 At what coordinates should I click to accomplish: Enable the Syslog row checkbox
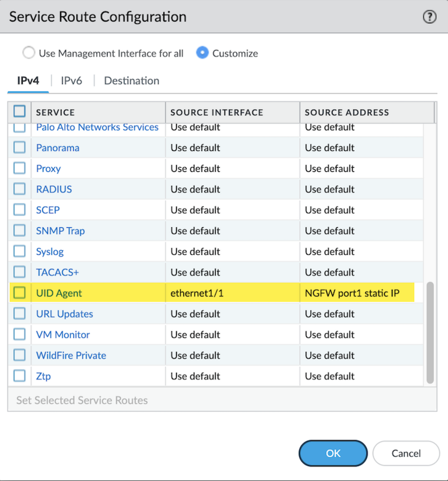[20, 251]
